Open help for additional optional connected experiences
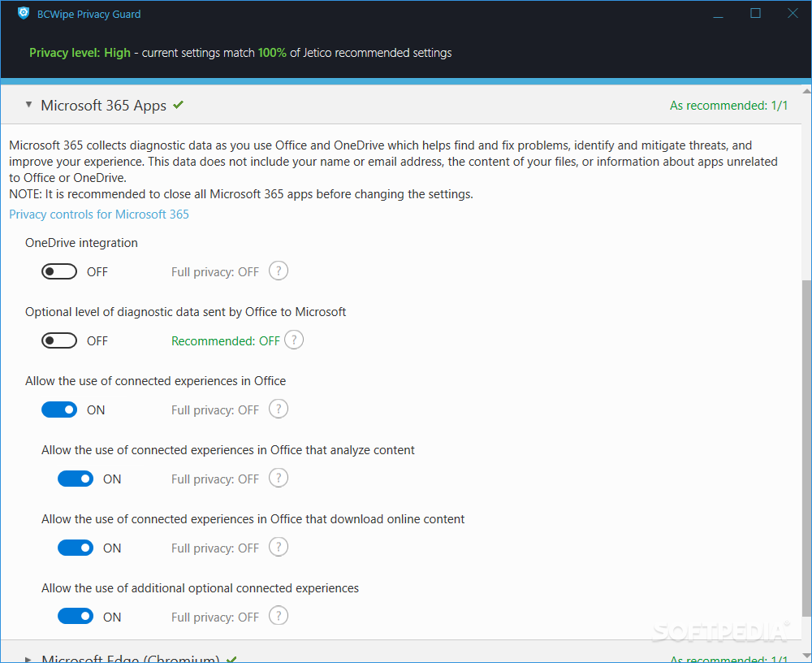 (x=279, y=616)
